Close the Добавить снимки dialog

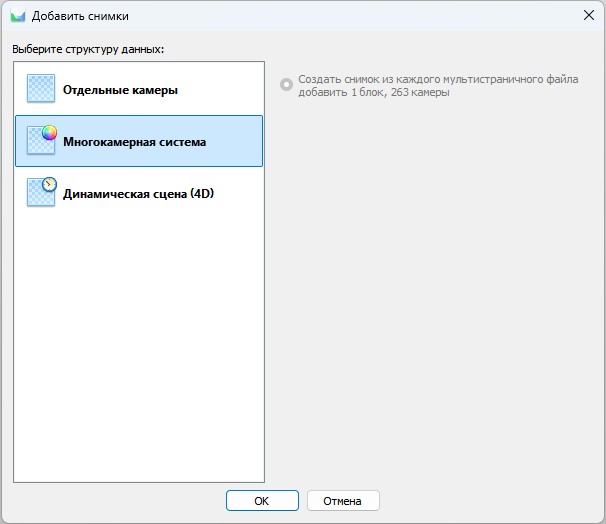(x=589, y=15)
